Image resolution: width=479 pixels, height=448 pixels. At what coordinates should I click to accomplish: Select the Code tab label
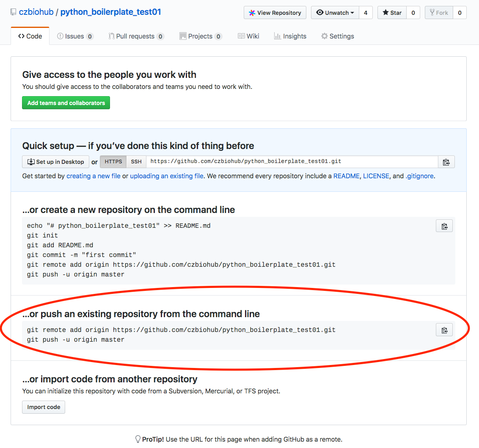click(x=34, y=36)
